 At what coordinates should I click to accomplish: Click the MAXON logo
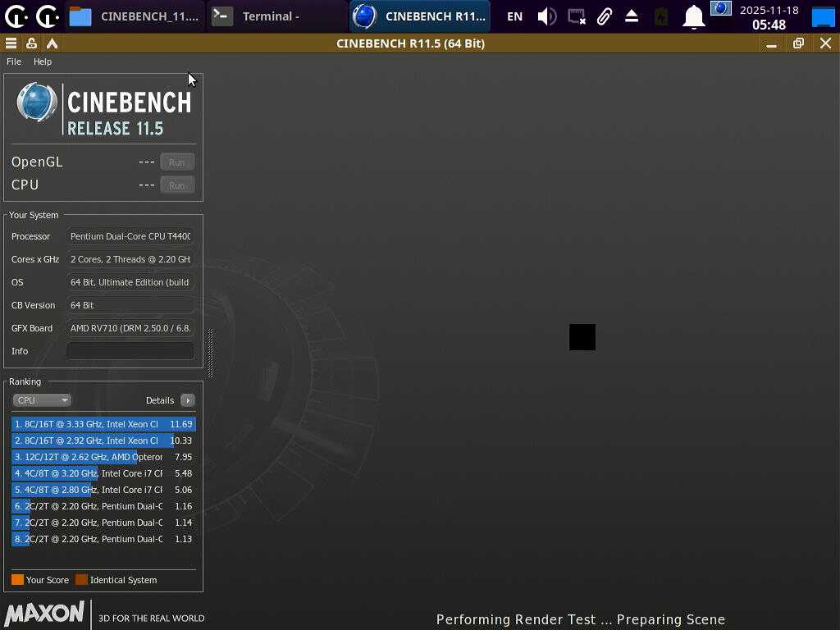44,614
